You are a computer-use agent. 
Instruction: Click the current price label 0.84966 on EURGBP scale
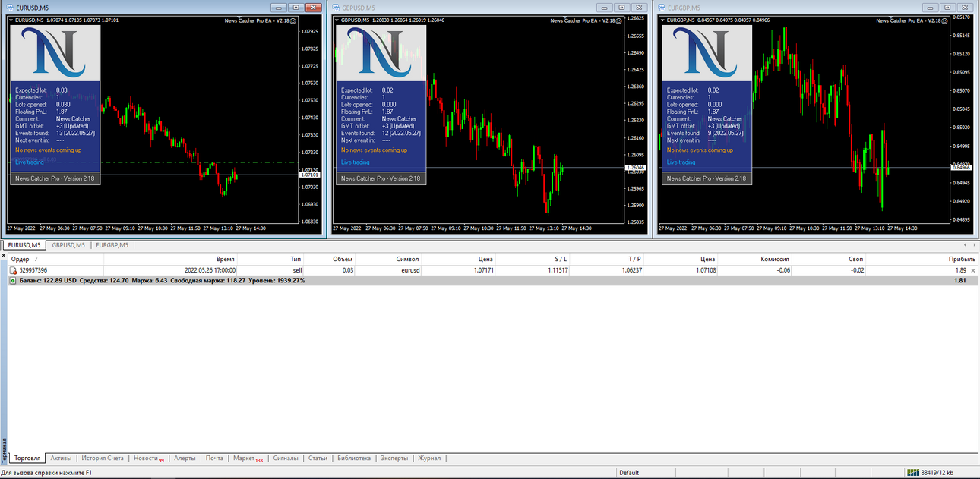961,167
